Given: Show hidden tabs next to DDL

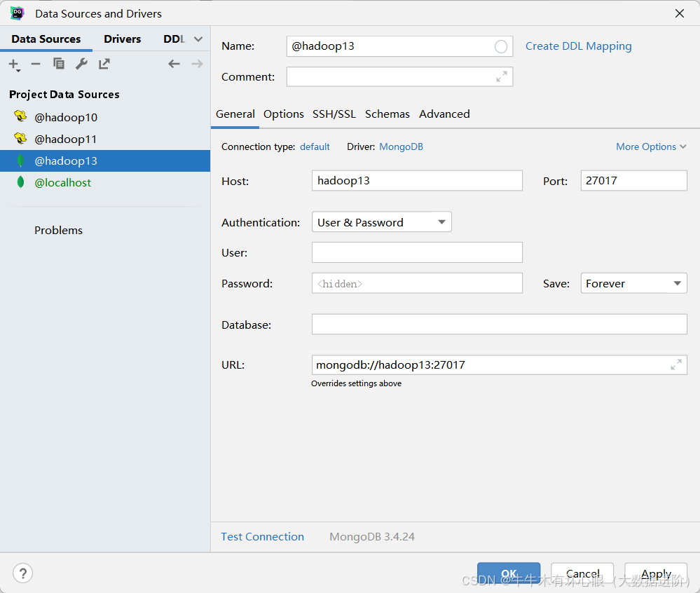Looking at the screenshot, I should coord(198,39).
